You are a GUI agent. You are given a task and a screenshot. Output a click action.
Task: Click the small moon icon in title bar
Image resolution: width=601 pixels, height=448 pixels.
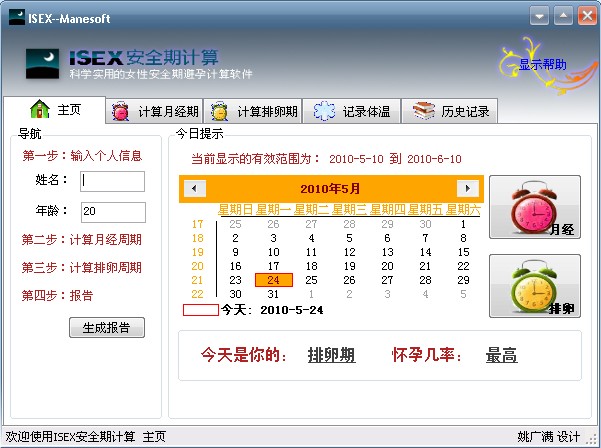17,17
